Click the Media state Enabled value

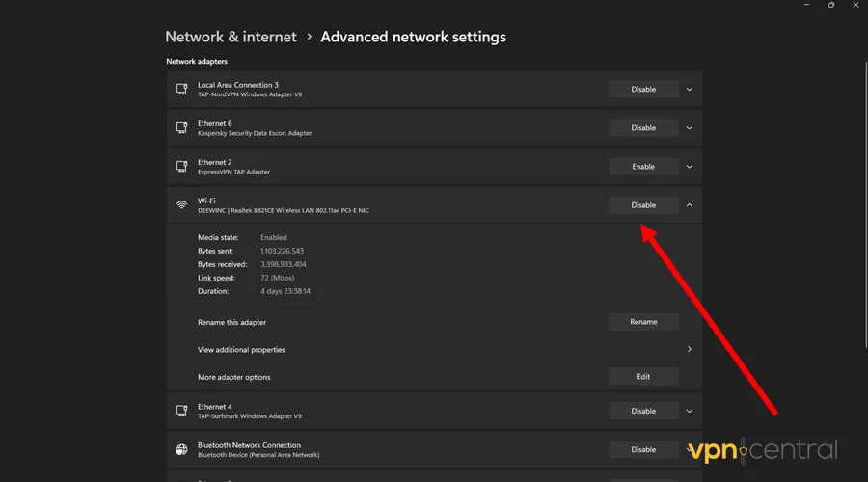click(274, 237)
